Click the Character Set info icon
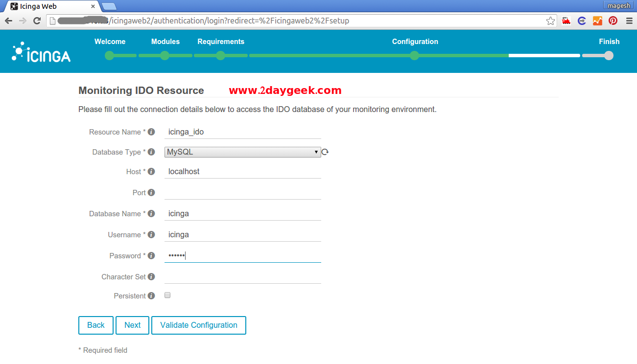The width and height of the screenshot is (637, 364). click(x=151, y=277)
